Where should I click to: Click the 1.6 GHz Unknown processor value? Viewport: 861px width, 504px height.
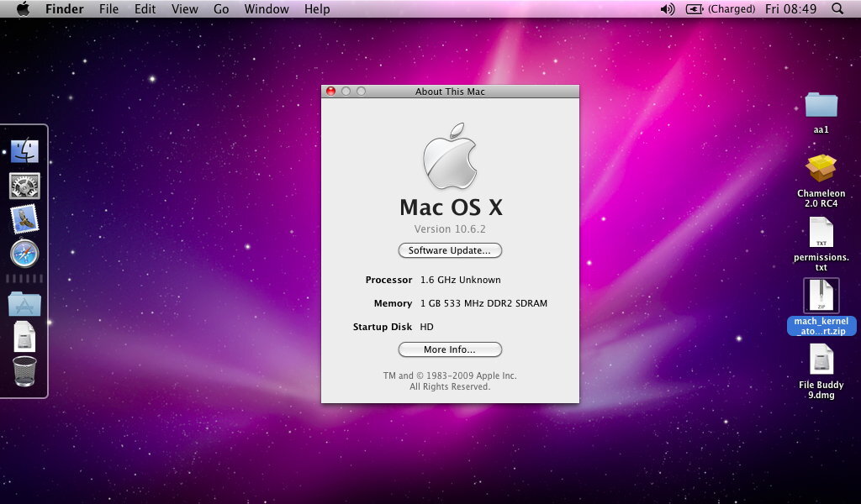(x=460, y=280)
